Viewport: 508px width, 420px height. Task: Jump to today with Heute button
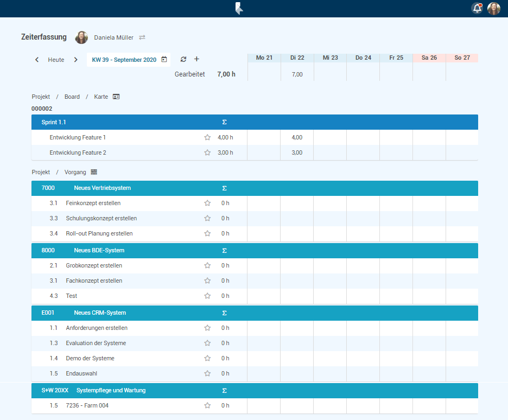[x=56, y=60]
